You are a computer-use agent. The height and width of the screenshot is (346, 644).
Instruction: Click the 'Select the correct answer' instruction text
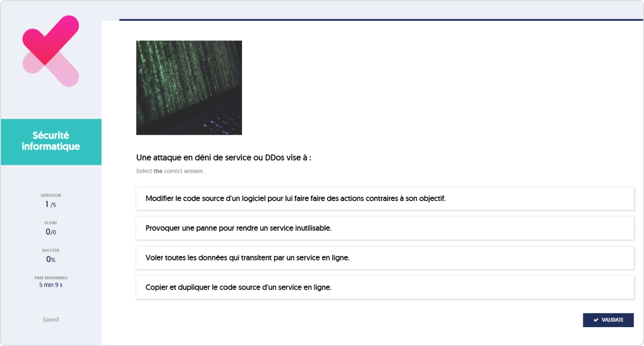(170, 171)
